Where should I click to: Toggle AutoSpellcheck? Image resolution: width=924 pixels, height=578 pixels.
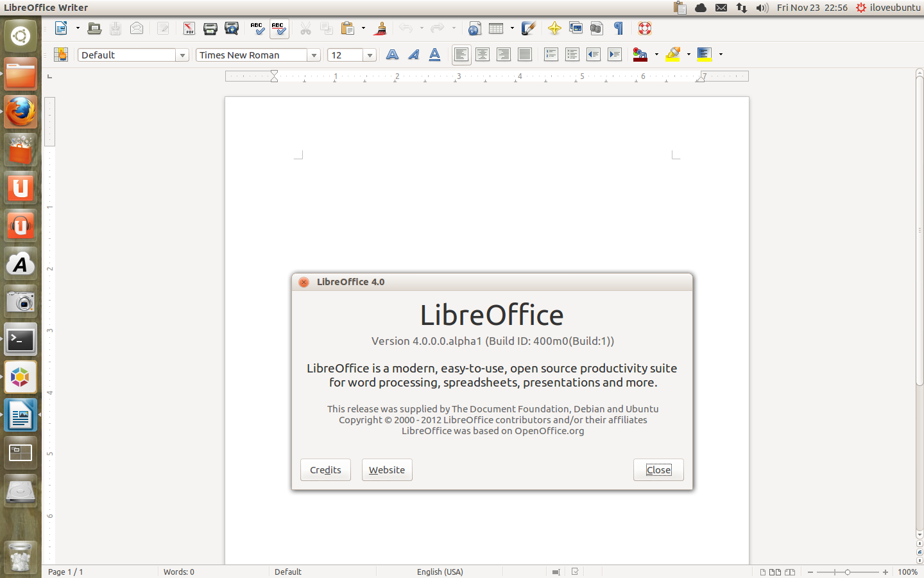278,28
